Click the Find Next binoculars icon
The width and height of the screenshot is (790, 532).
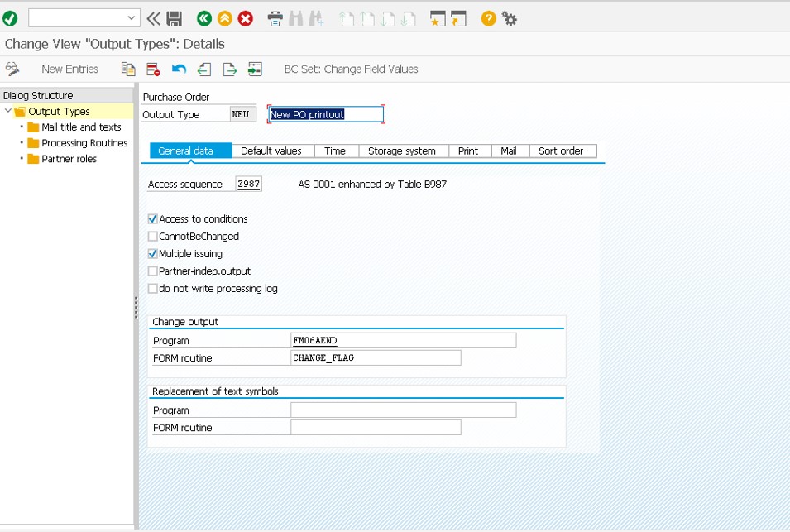point(316,19)
